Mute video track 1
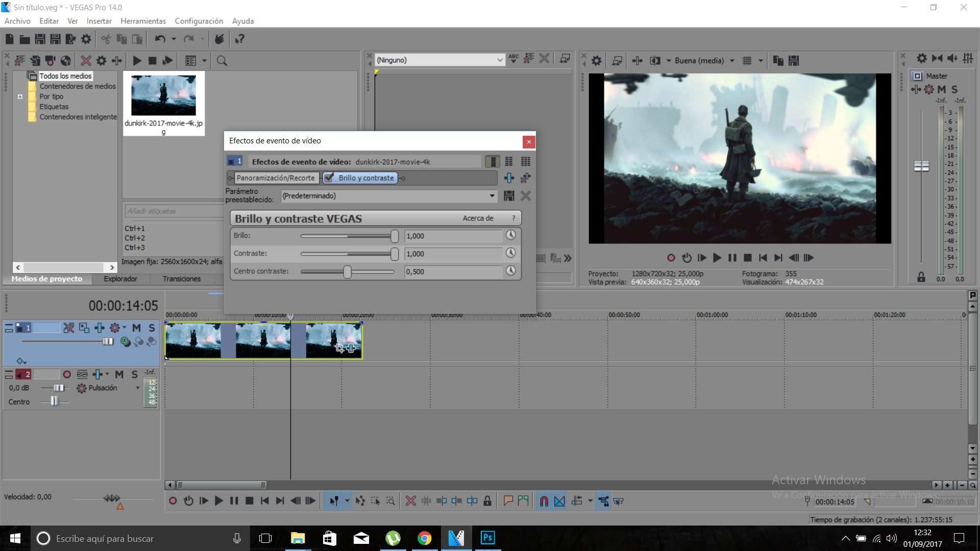980x551 pixels. pyautogui.click(x=136, y=328)
